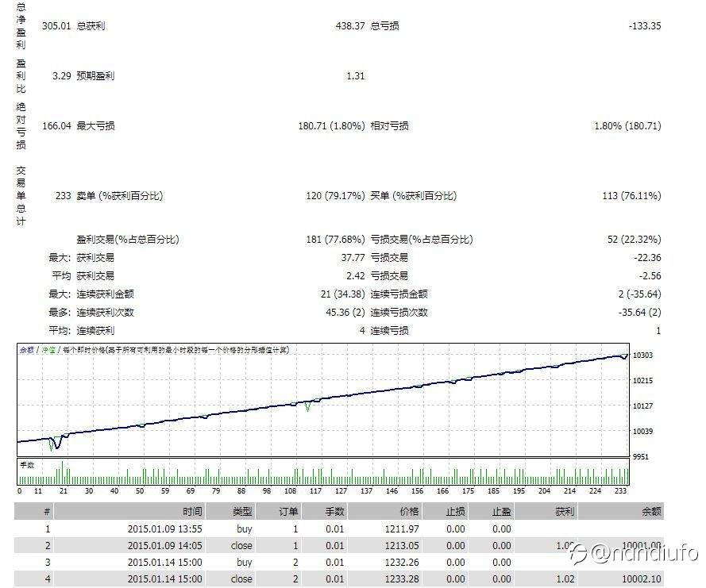
Task: Select the short trades value 120 (79.17%)
Action: pyautogui.click(x=335, y=196)
